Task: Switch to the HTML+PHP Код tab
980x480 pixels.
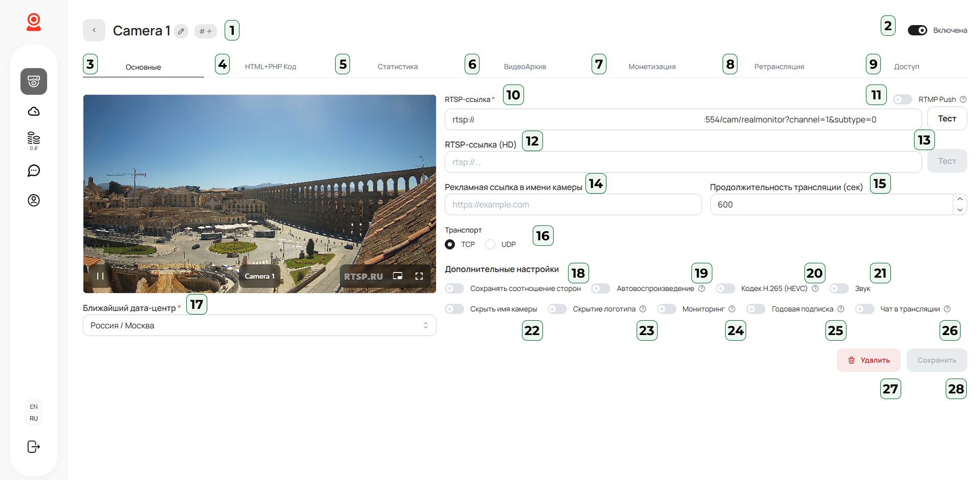Action: (271, 67)
